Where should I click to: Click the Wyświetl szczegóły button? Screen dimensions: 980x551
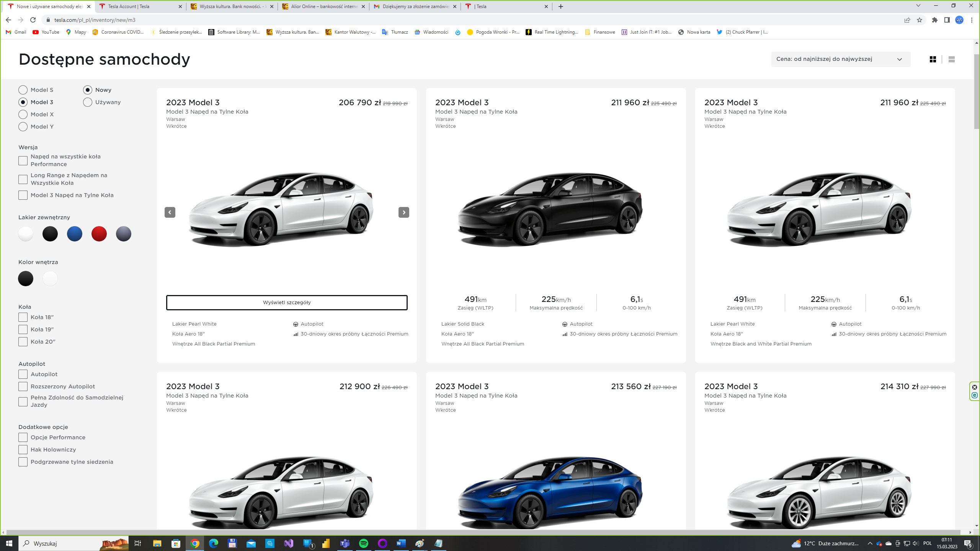(287, 303)
